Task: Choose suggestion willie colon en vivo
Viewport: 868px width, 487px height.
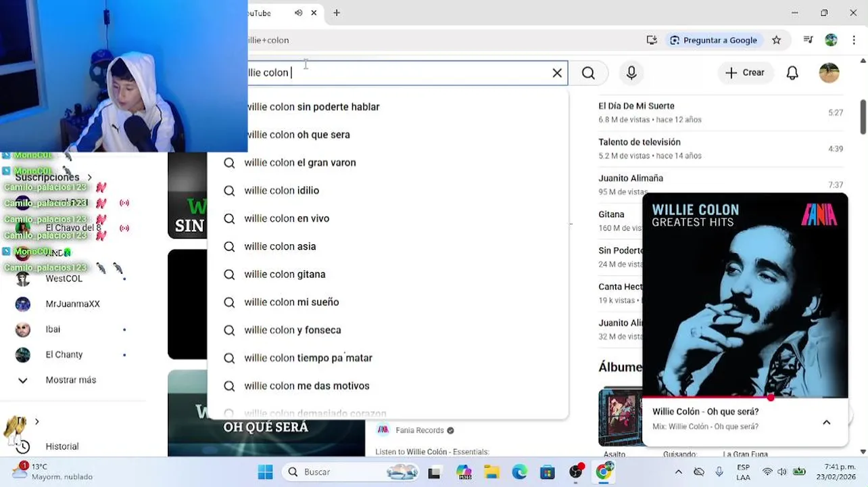Action: (x=387, y=218)
